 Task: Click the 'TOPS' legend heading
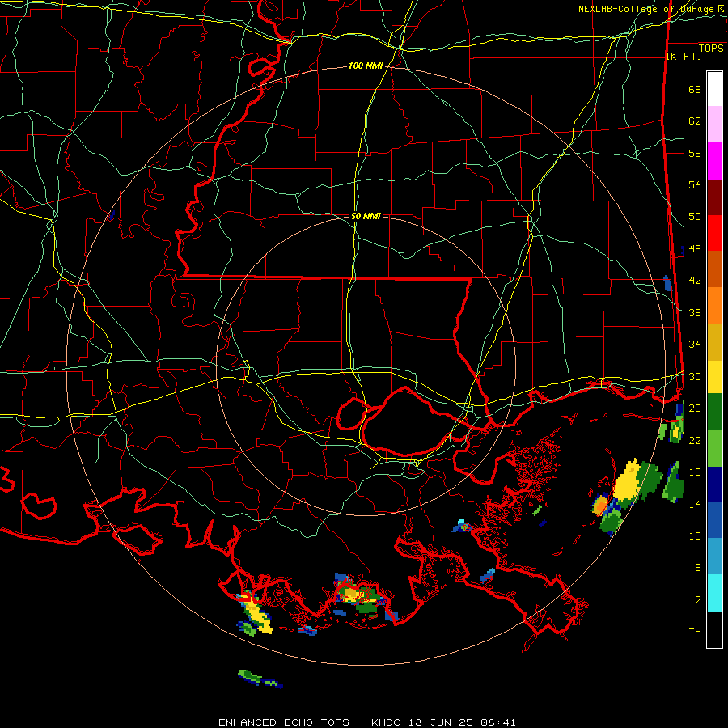(711, 49)
